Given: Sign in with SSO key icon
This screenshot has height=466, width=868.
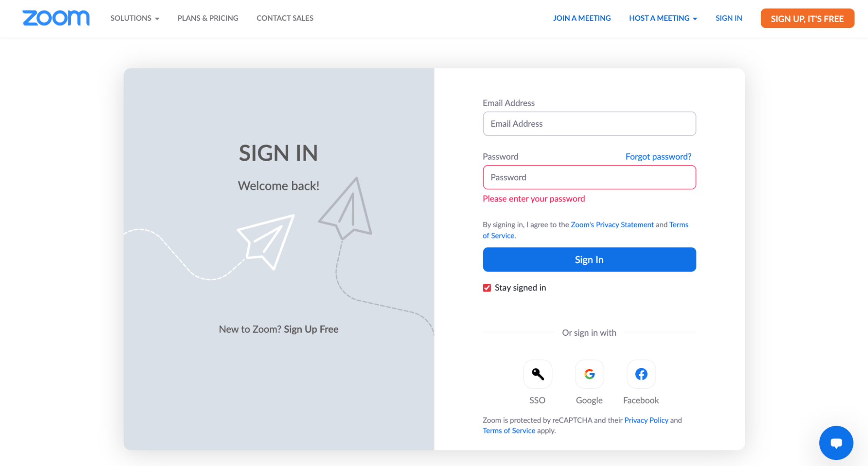Looking at the screenshot, I should click(x=538, y=374).
